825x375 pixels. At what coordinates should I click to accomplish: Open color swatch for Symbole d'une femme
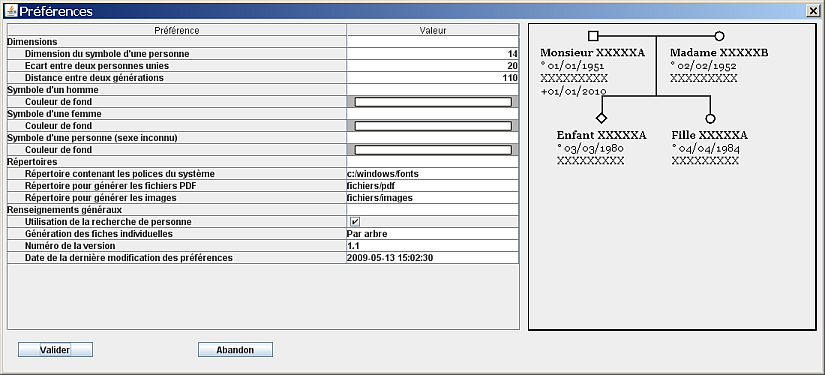433,126
